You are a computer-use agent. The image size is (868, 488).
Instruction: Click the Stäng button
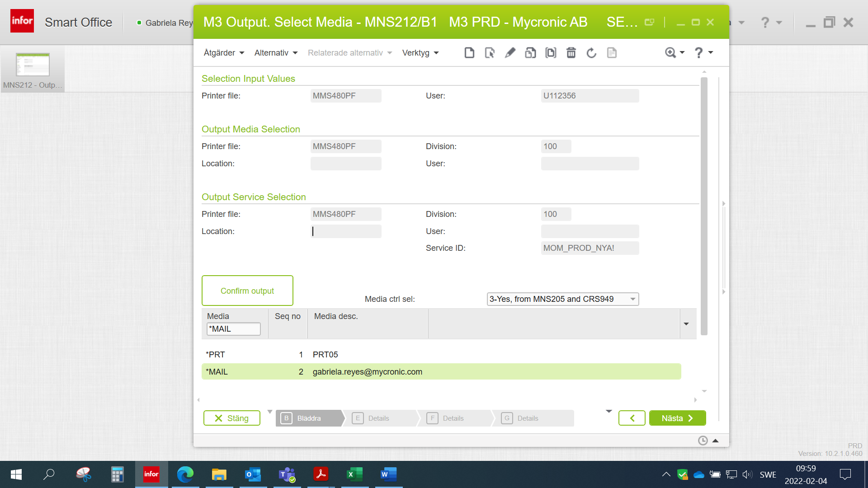coord(231,418)
